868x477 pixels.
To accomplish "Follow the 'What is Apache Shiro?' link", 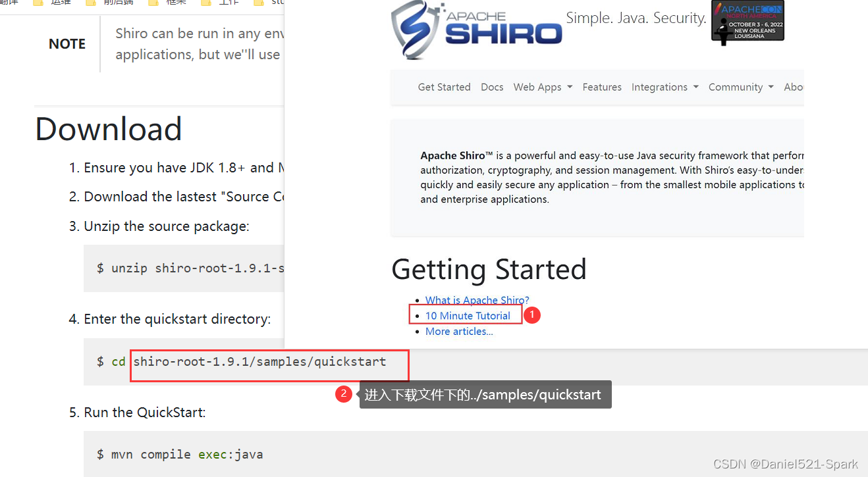I will [477, 300].
